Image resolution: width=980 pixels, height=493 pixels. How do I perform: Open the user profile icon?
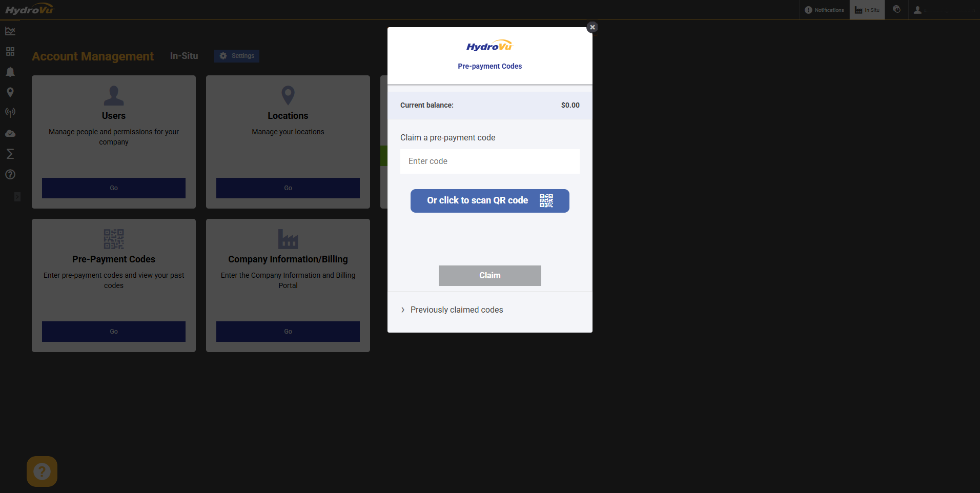(x=917, y=10)
